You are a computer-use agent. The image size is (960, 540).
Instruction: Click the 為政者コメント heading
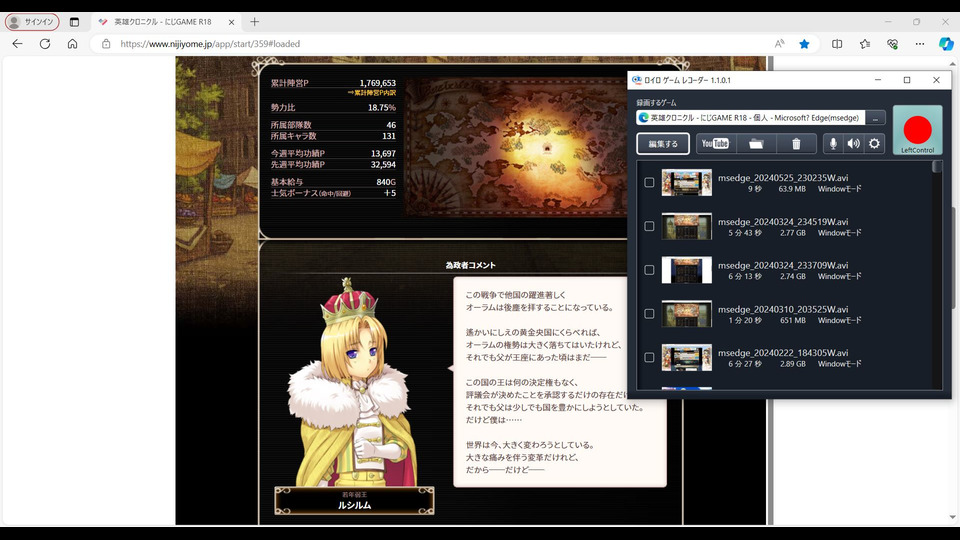point(470,265)
